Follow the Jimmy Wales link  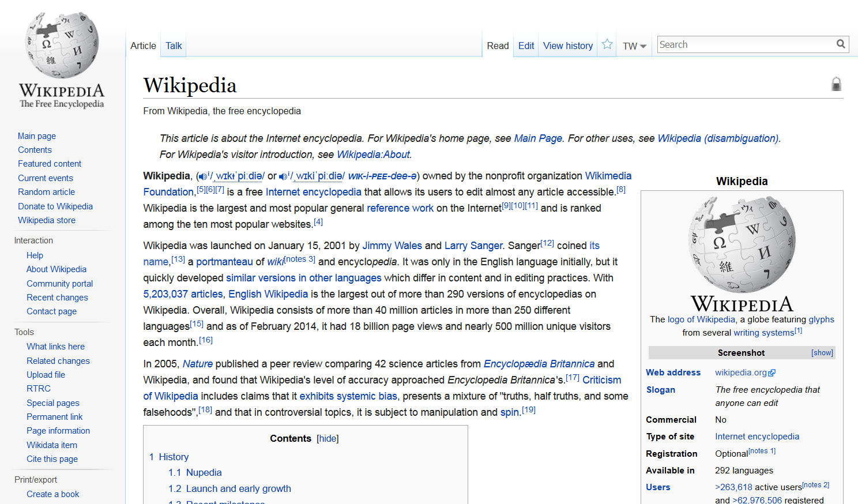[392, 246]
